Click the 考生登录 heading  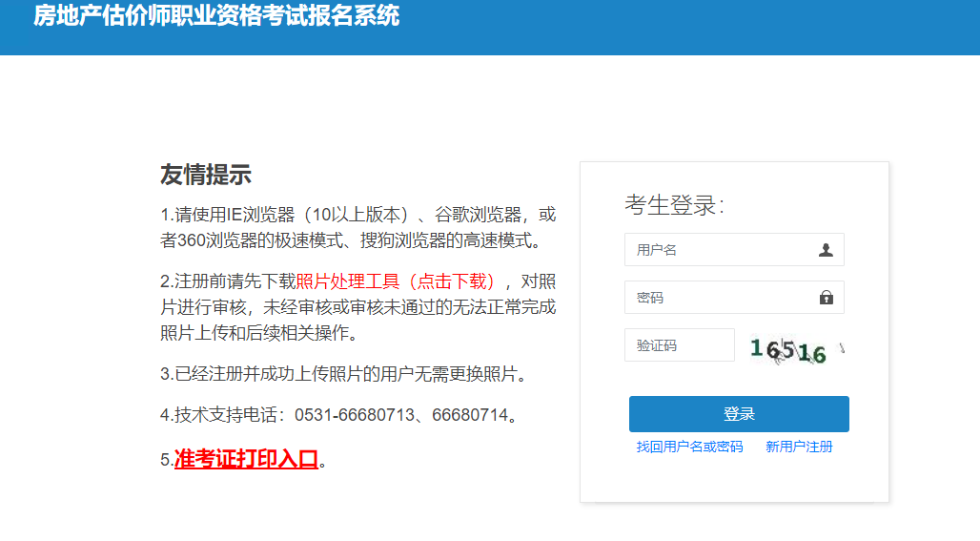[x=674, y=205]
